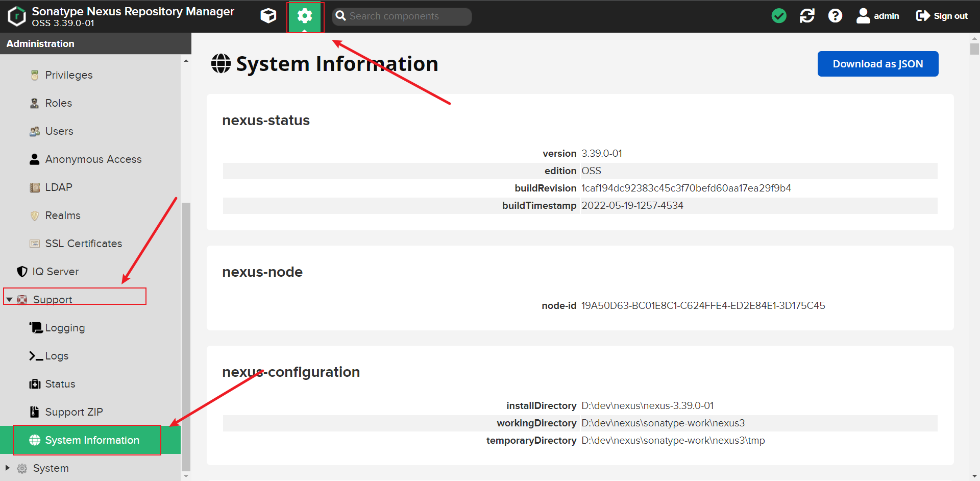This screenshot has width=980, height=481.
Task: Click the Roles icon in sidebar
Action: [35, 103]
